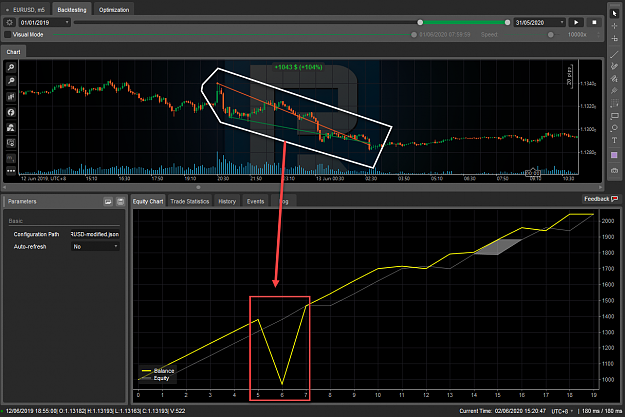This screenshot has height=417, width=625.
Task: Open the Trade Statistics tab
Action: [x=190, y=201]
